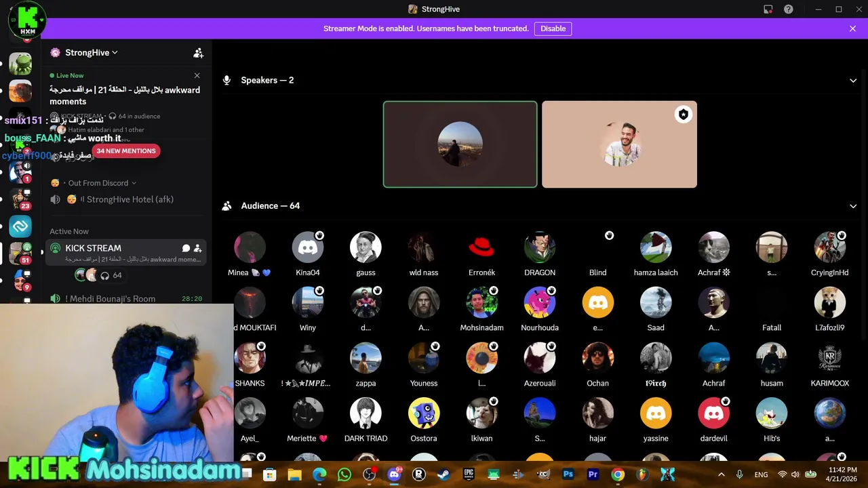Open DRAGON audience avatar
The height and width of the screenshot is (488, 868).
click(540, 247)
